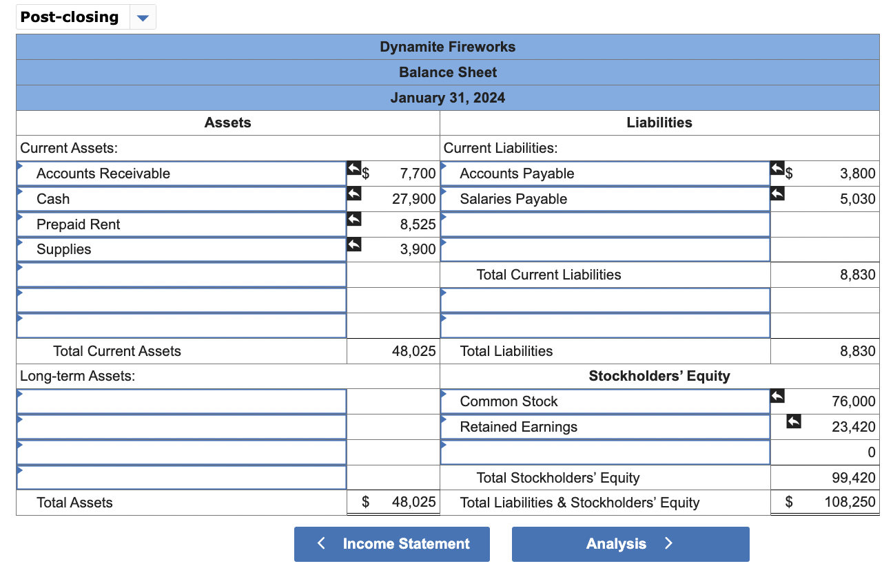
Task: Select the Supplies account field
Action: coord(182,249)
